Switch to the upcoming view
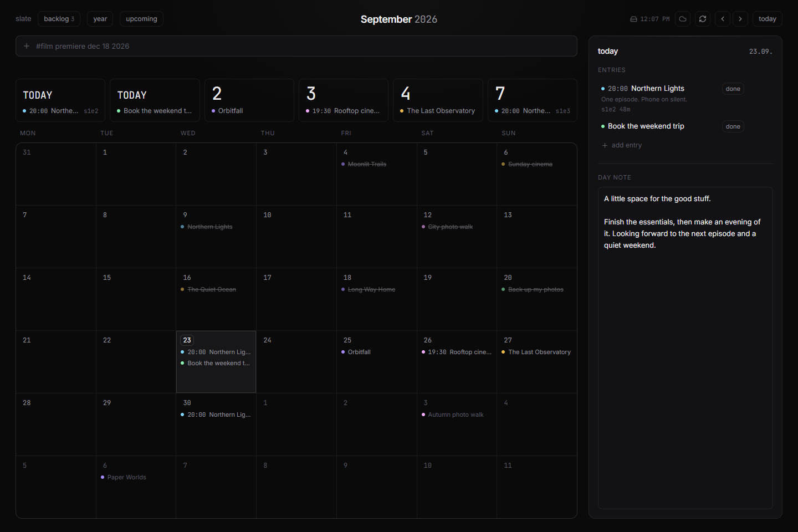 click(x=141, y=19)
